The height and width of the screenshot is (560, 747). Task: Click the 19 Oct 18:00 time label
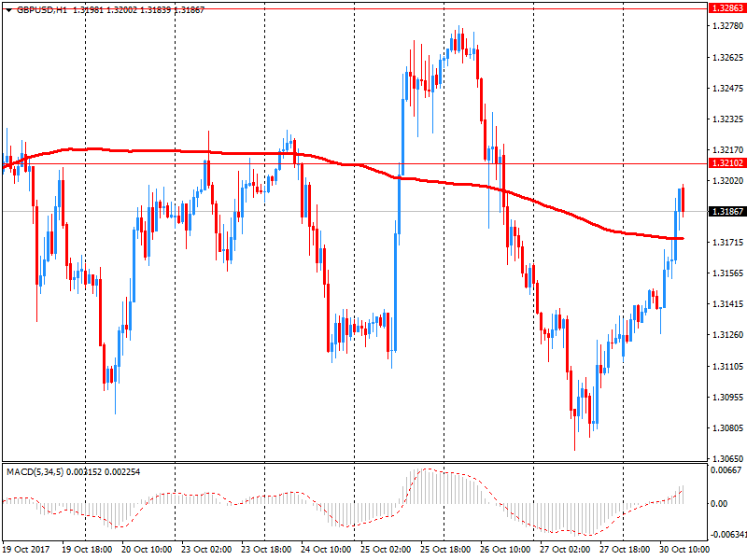(87, 549)
